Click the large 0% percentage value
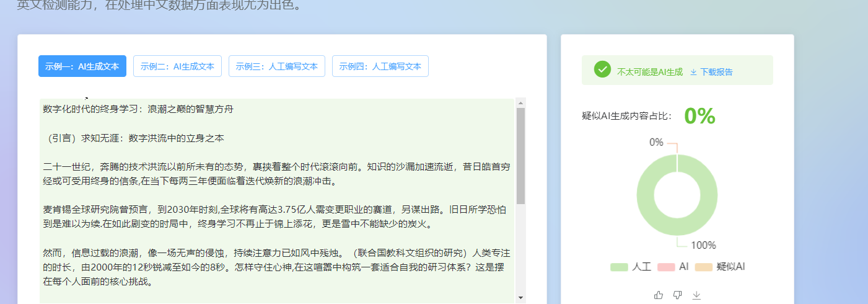This screenshot has width=868, height=304. (699, 116)
